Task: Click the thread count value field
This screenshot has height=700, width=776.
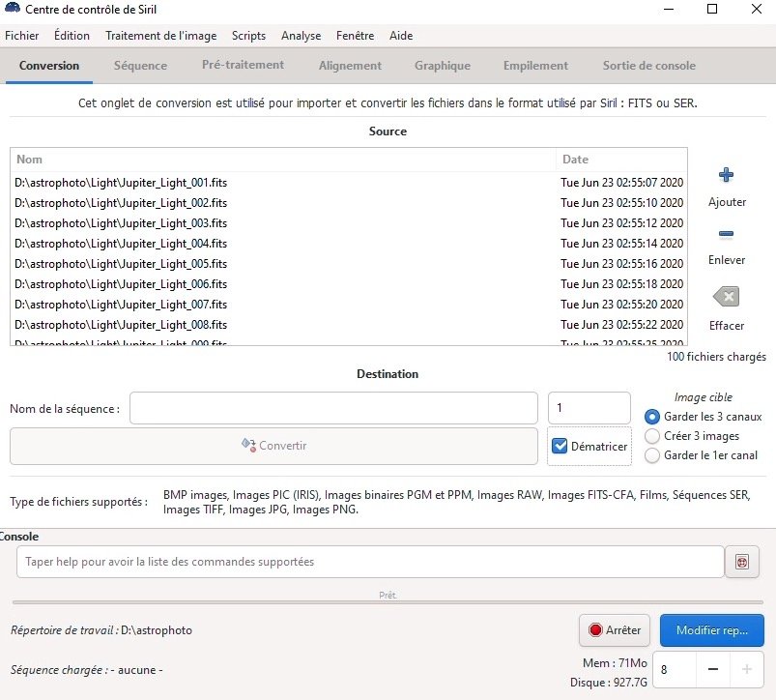Action: [x=675, y=669]
